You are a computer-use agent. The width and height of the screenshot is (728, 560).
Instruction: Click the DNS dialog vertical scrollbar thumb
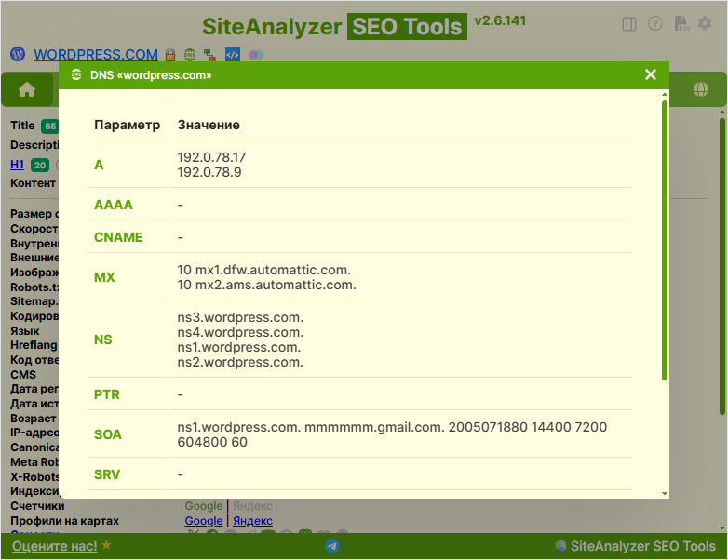(665, 240)
